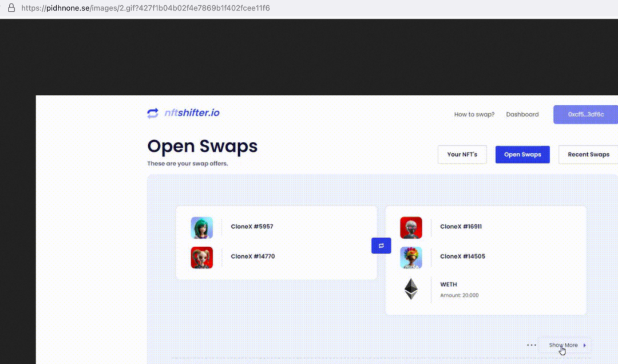This screenshot has height=364, width=618.
Task: Go to the Dashboard link
Action: (522, 114)
